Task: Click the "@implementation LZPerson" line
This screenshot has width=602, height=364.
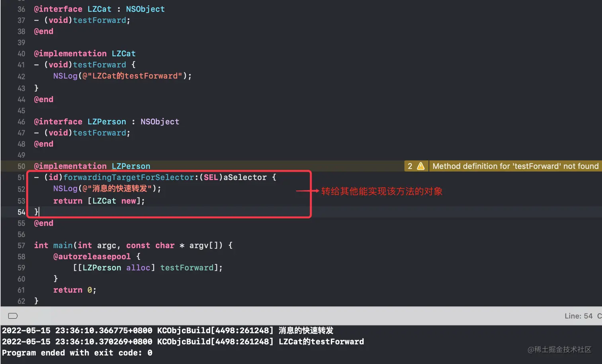Action: 92,166
